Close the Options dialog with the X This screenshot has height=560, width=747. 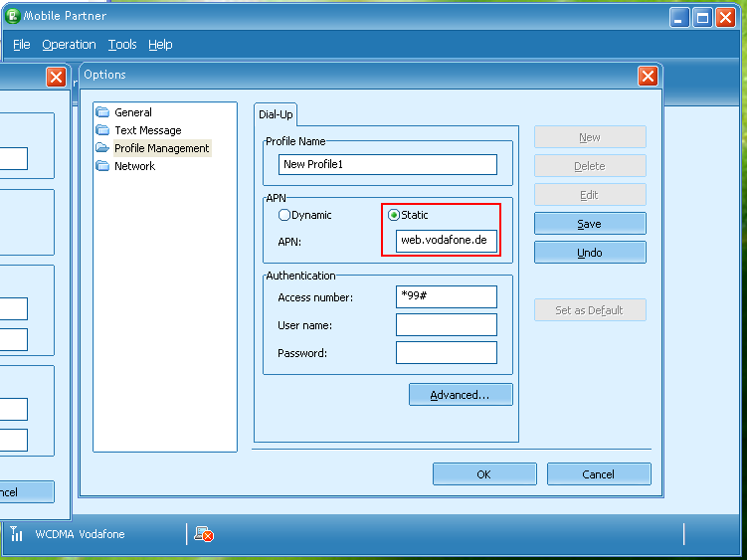648,76
